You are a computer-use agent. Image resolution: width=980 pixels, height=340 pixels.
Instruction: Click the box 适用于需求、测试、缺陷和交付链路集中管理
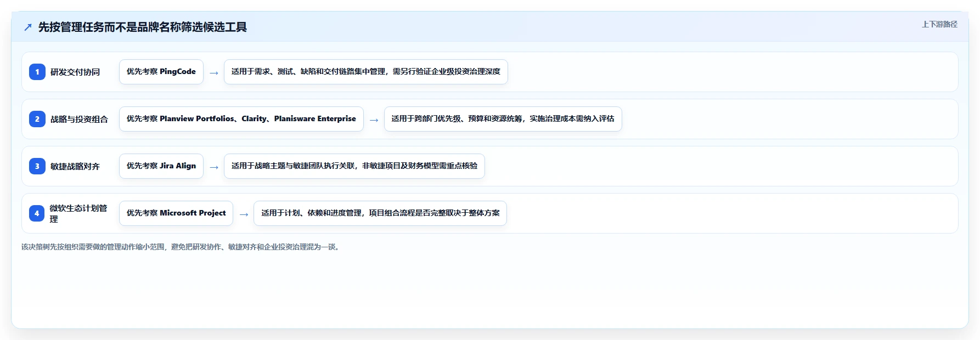(x=366, y=72)
